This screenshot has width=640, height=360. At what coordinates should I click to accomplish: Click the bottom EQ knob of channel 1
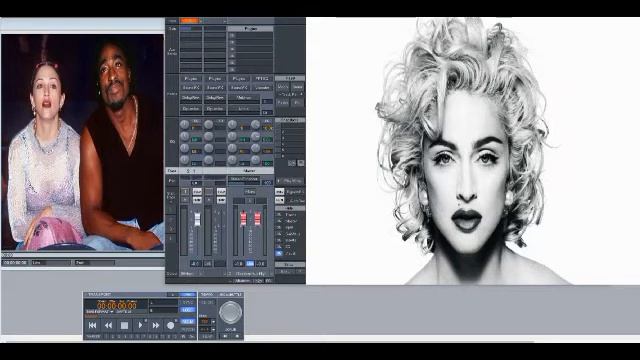coord(184,160)
